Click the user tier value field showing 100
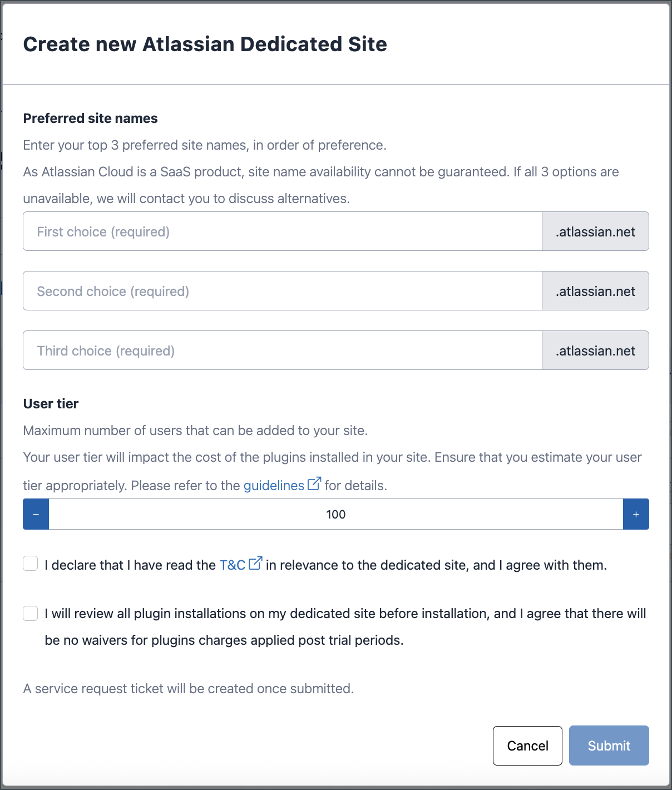This screenshot has height=790, width=672. coord(336,514)
